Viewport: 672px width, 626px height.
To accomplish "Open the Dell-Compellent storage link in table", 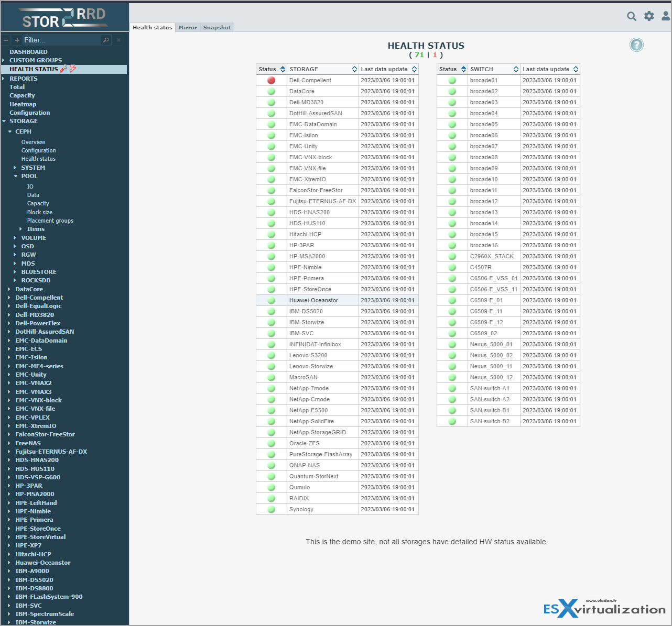I will click(310, 80).
